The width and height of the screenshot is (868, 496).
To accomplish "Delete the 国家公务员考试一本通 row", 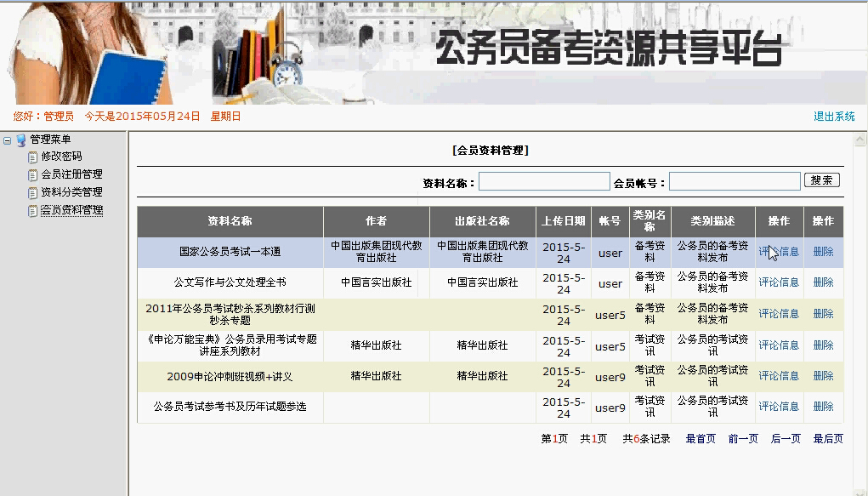I will click(x=823, y=252).
